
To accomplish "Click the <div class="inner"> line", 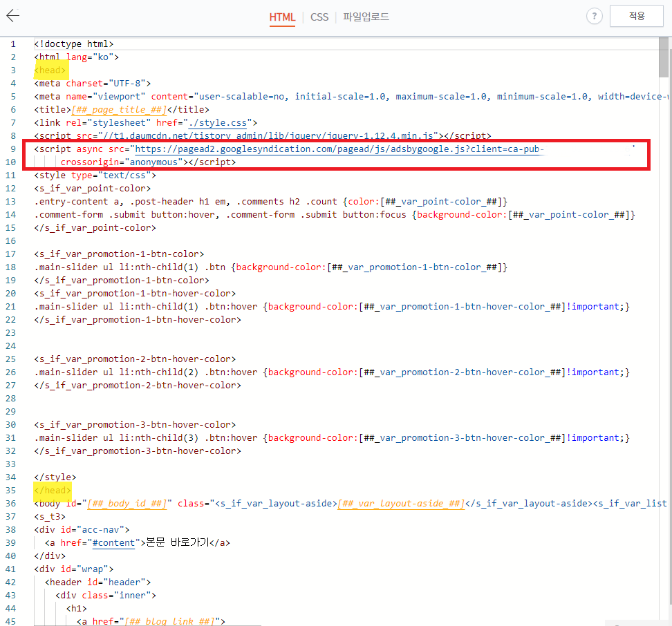I will 106,596.
